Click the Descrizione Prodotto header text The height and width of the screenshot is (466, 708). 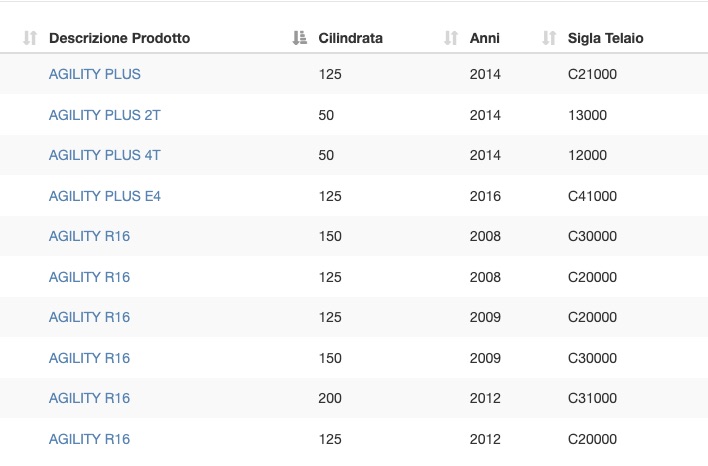[120, 38]
